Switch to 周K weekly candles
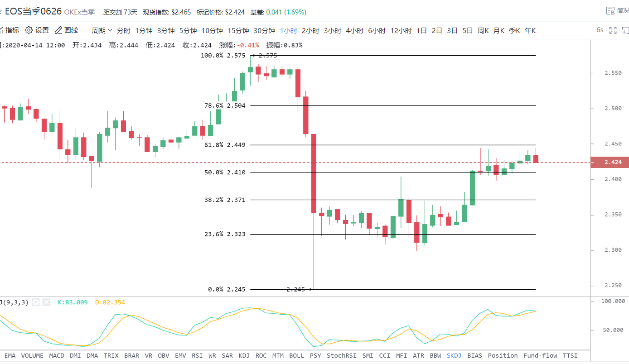 click(483, 31)
